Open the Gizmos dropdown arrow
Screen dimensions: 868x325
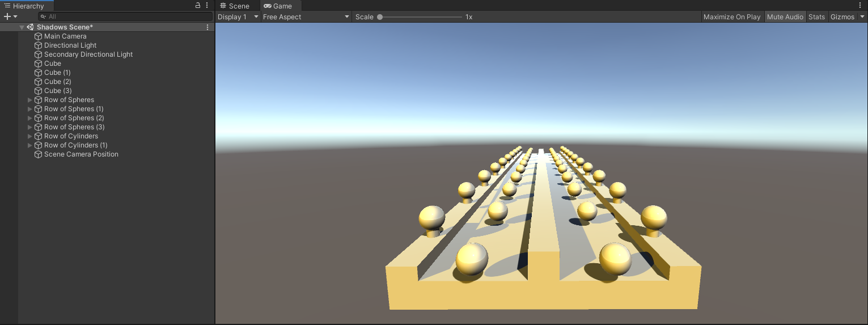point(862,17)
